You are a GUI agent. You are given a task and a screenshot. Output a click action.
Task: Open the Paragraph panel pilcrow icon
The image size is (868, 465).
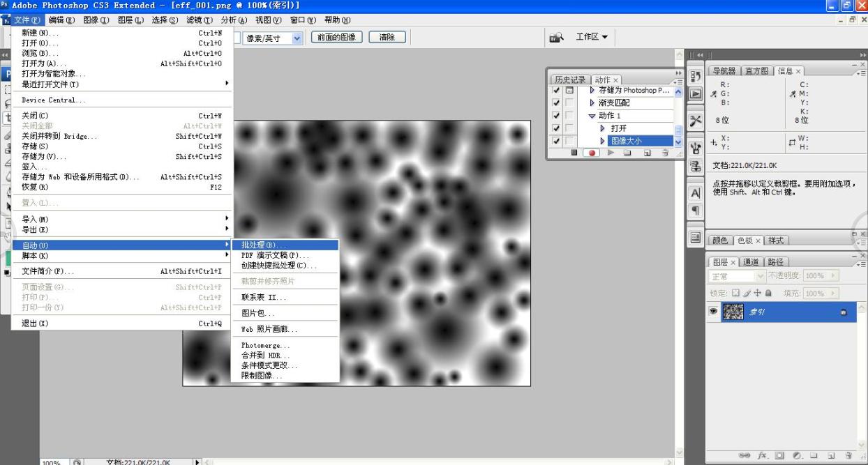(696, 211)
